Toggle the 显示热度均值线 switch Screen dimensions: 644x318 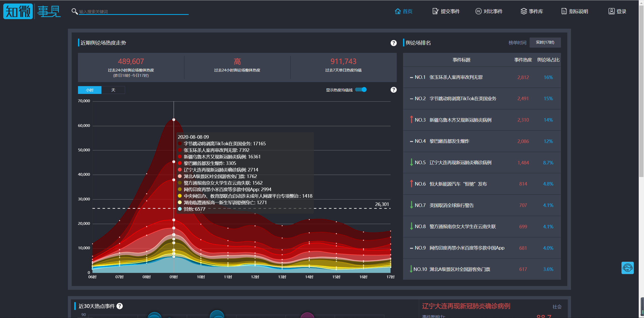[x=361, y=90]
